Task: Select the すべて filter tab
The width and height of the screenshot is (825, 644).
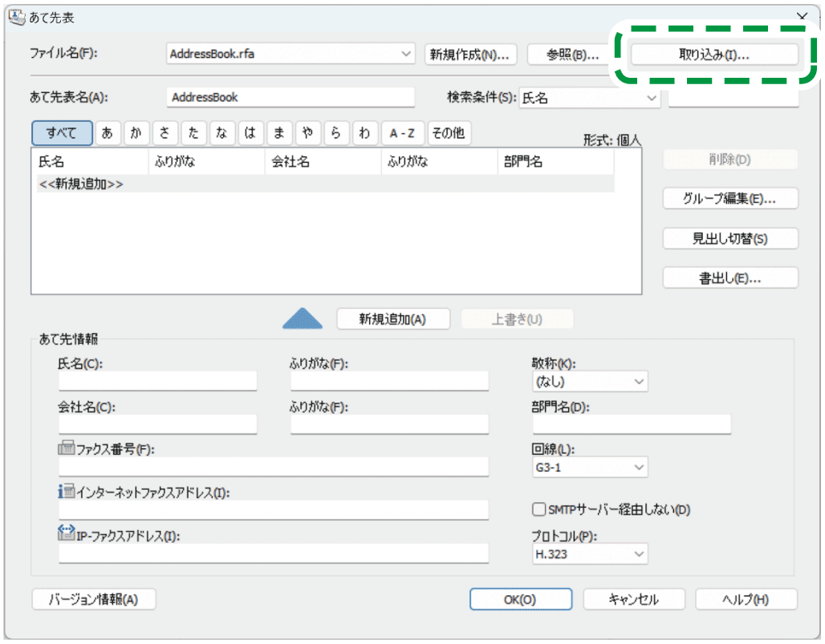Action: click(x=62, y=133)
